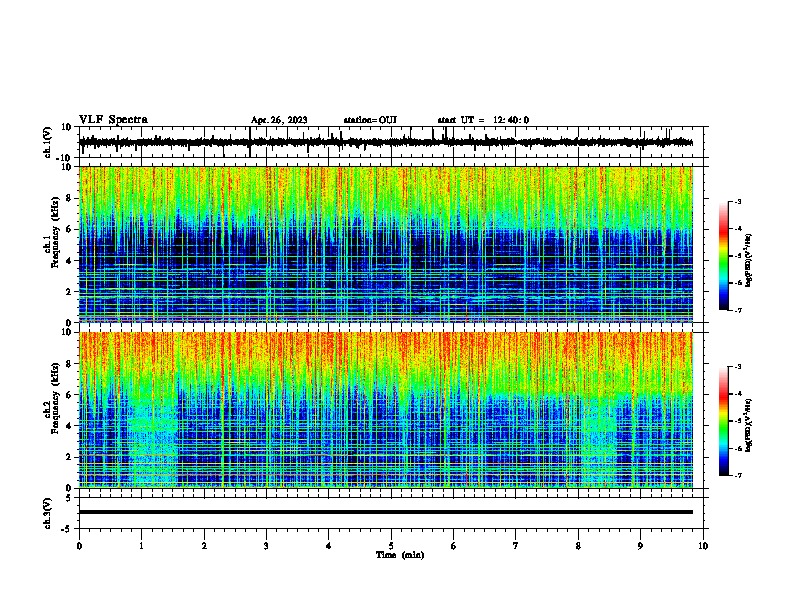
Task: Click time axis tick label "9"
Action: point(640,545)
